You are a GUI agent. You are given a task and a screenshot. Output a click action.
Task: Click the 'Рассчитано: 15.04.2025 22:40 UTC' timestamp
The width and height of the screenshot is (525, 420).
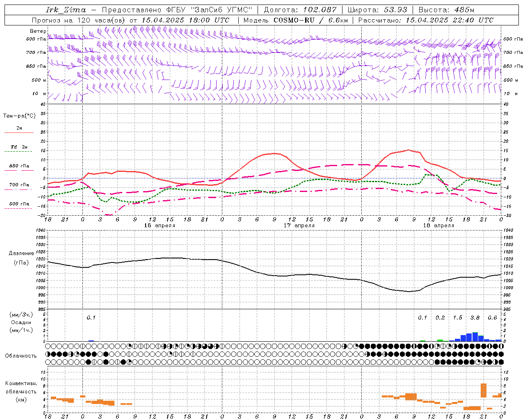pos(426,20)
